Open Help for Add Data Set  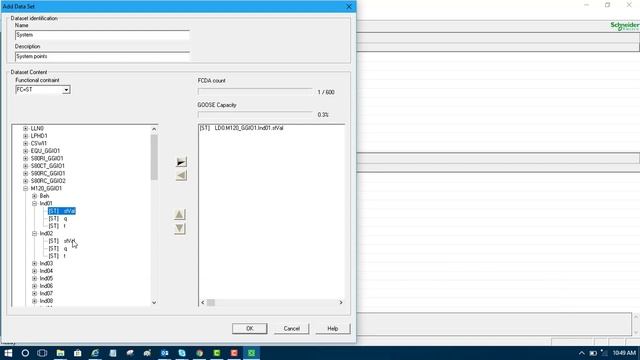tap(333, 329)
